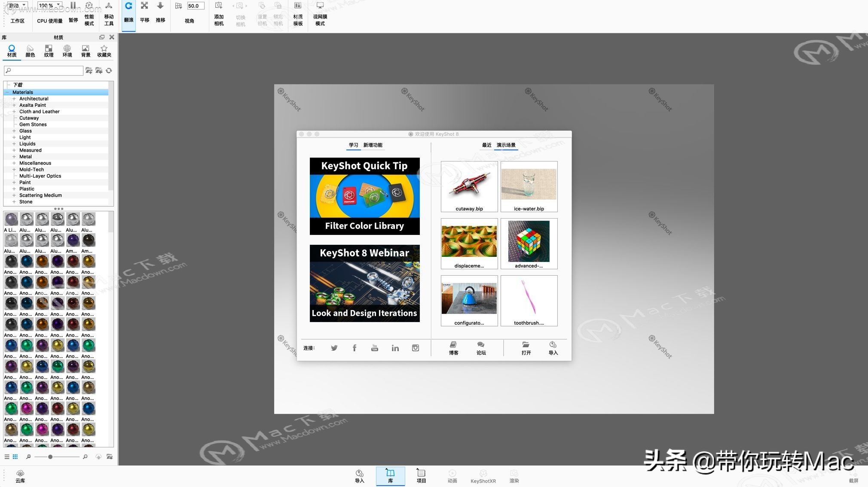
Task: Toggle 暂停 (Pause) realtime rendering
Action: click(x=73, y=12)
